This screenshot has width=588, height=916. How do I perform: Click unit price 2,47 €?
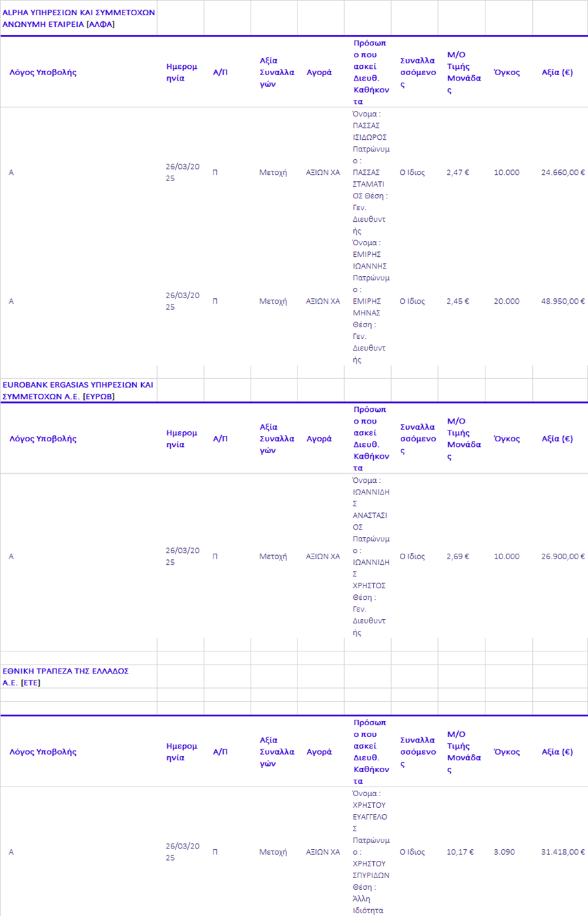pyautogui.click(x=458, y=172)
